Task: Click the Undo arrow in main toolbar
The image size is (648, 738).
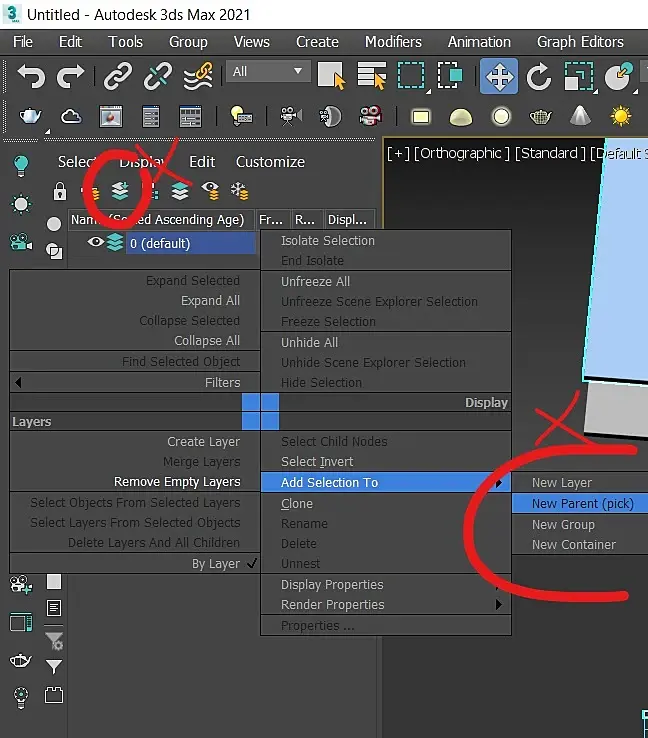Action: click(x=31, y=76)
